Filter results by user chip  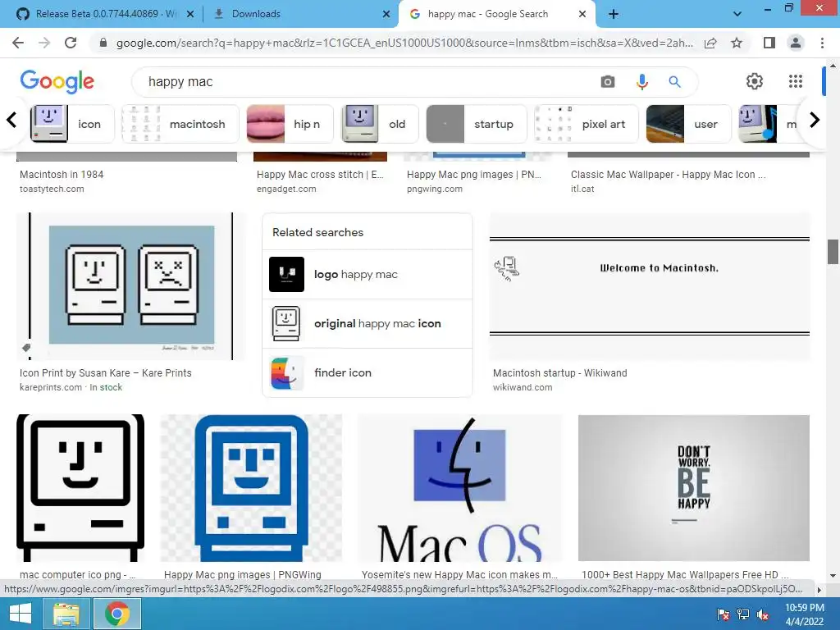[688, 124]
